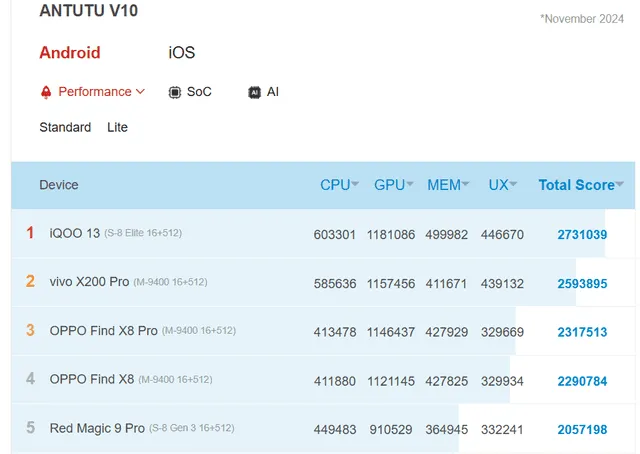Switch to the Android tab
Screen dimensions: 640x454
pos(70,53)
